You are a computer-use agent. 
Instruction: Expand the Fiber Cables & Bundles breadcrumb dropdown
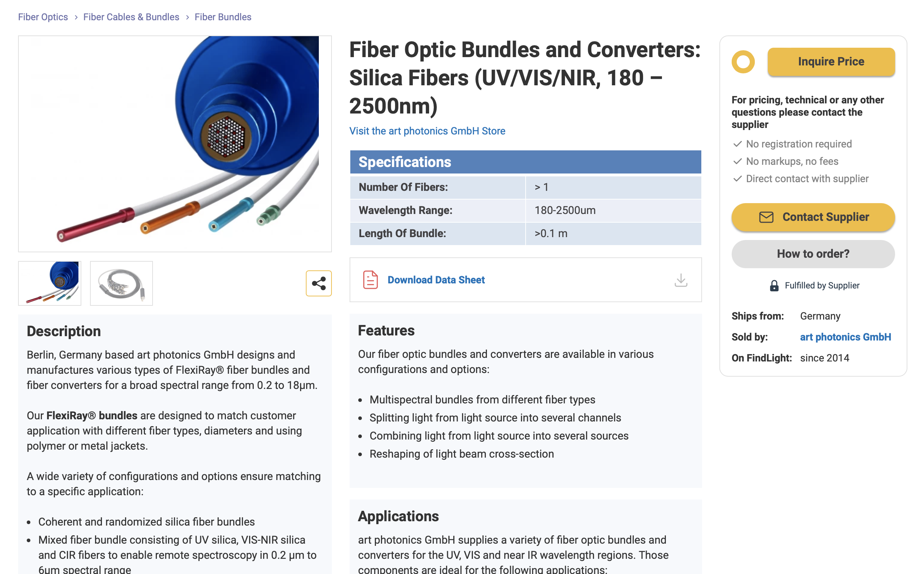click(x=131, y=17)
